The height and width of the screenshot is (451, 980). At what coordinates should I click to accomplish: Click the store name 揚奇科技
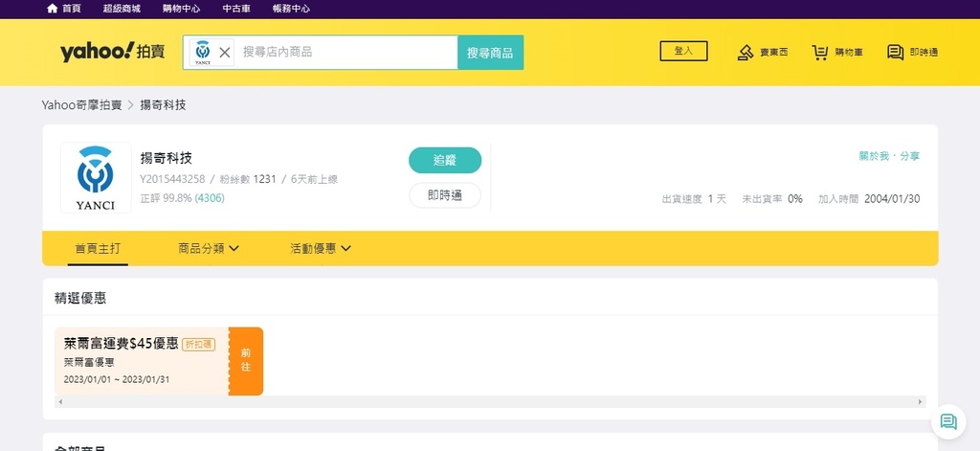click(167, 158)
